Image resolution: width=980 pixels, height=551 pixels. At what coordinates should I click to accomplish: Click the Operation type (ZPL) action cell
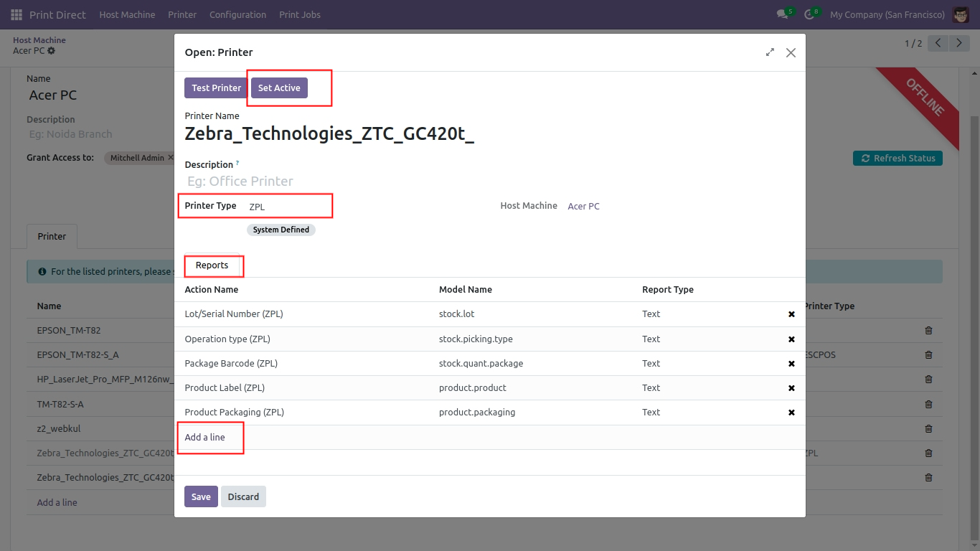pyautogui.click(x=227, y=339)
